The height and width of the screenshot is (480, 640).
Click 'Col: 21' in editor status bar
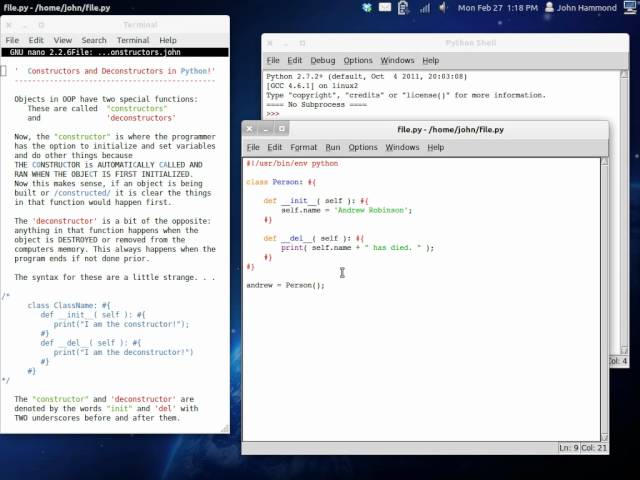tap(594, 448)
